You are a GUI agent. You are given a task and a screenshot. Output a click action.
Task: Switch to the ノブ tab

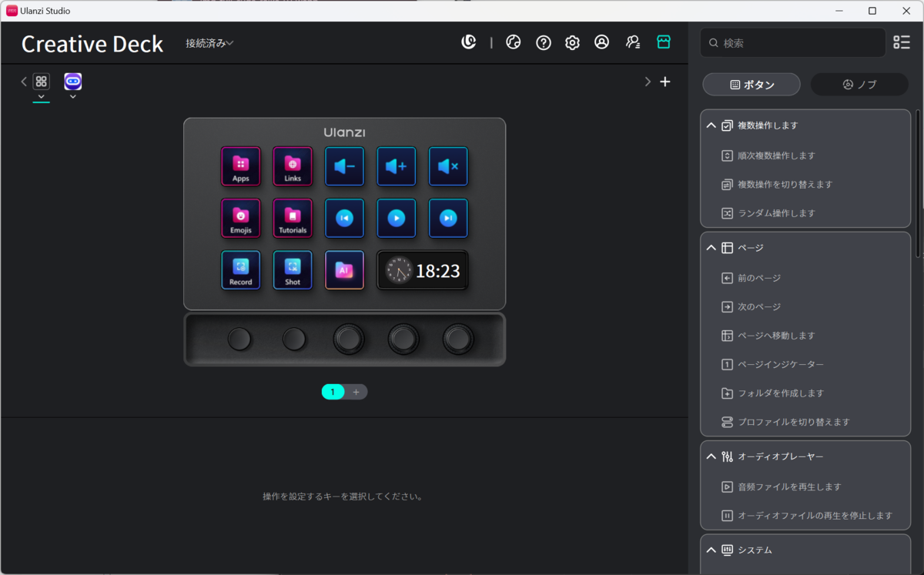click(859, 85)
